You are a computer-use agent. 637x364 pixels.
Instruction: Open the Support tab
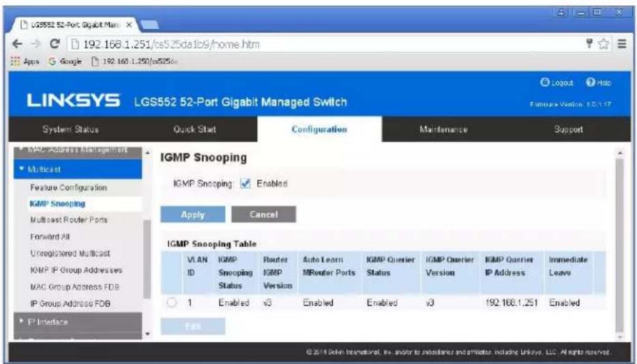point(568,130)
